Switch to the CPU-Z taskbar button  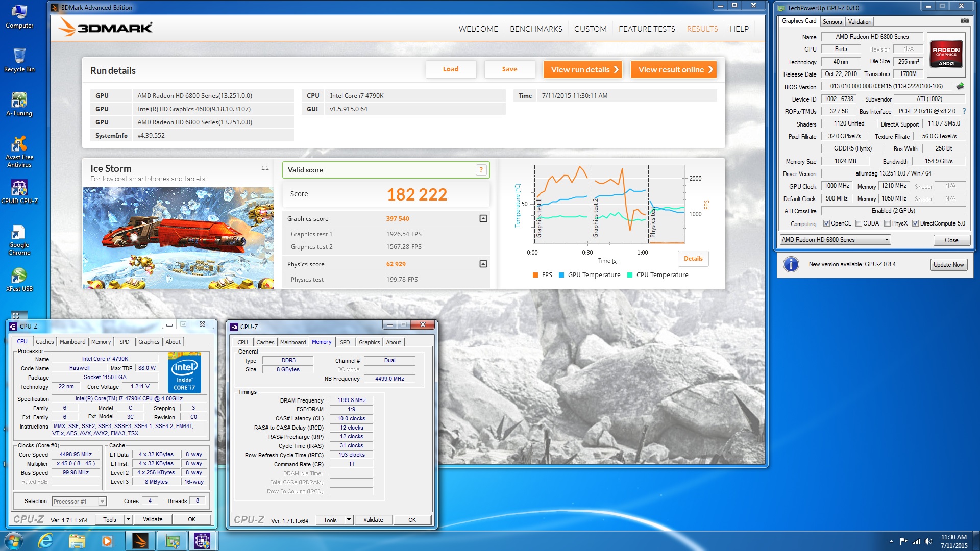tap(203, 541)
